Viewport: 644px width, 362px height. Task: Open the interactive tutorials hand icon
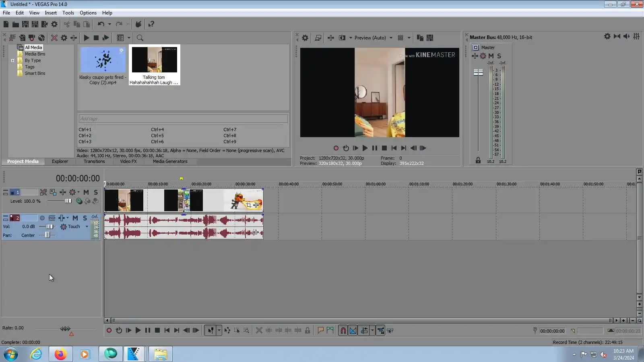[138, 24]
